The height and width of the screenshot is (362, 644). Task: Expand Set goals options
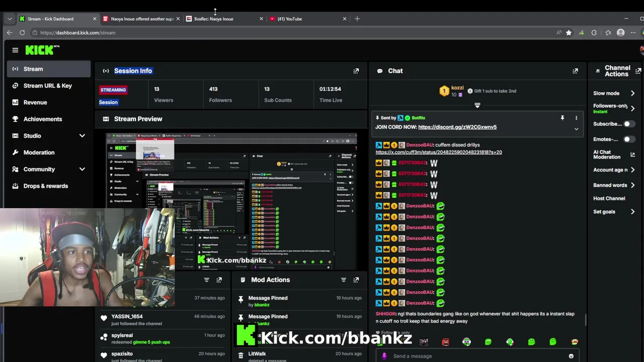632,212
